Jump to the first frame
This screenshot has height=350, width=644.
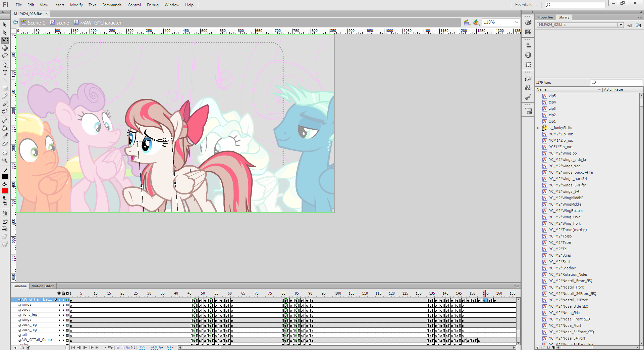click(73, 348)
